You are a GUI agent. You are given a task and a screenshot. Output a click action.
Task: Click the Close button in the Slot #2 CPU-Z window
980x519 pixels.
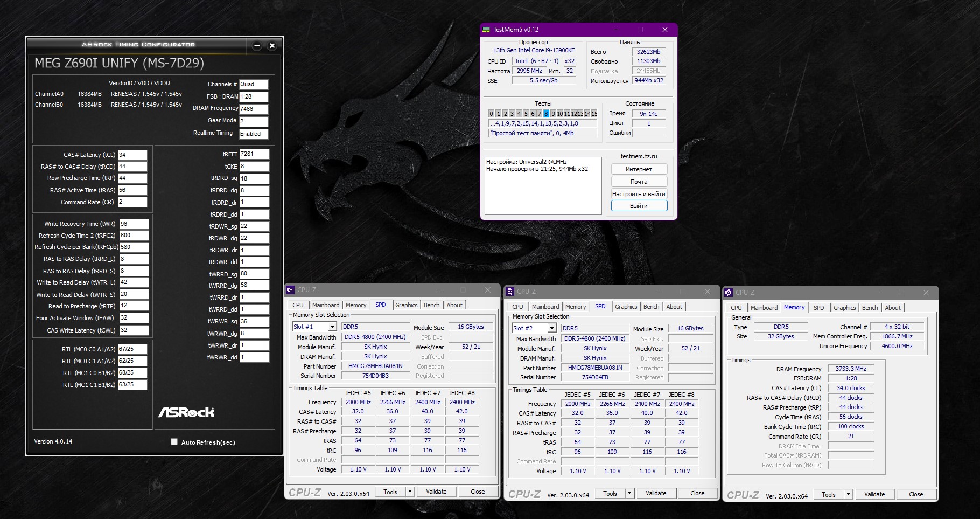697,493
